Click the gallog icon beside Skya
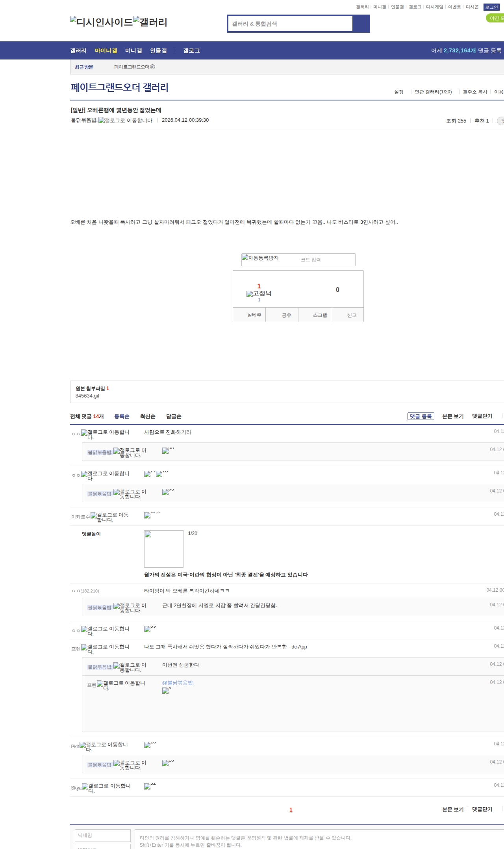This screenshot has width=504, height=849. tap(106, 788)
